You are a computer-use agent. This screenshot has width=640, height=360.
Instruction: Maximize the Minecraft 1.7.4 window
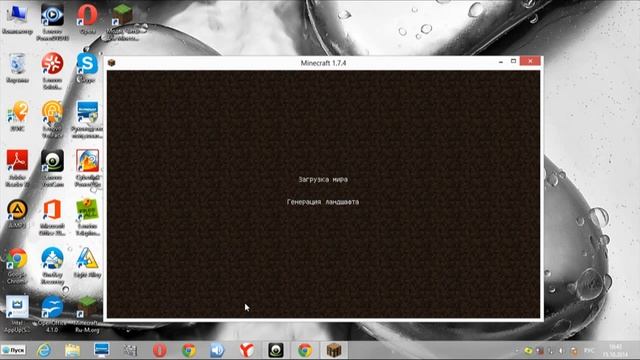[x=513, y=61]
